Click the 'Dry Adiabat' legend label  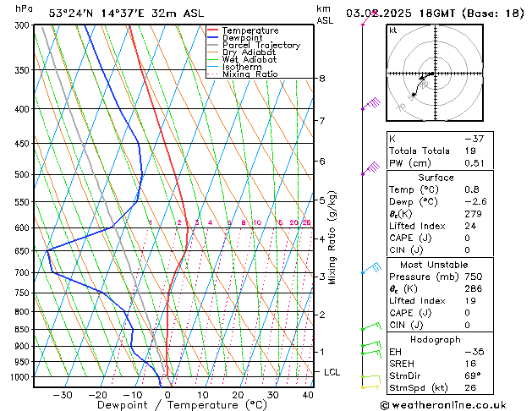tap(249, 52)
